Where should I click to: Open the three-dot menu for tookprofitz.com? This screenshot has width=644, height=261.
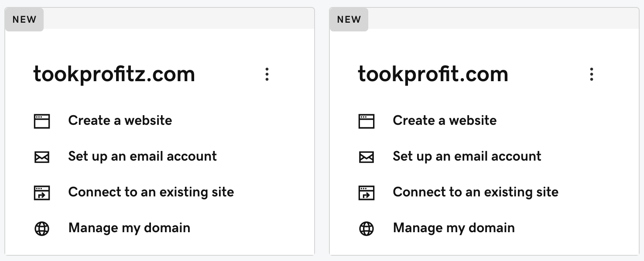(x=267, y=74)
